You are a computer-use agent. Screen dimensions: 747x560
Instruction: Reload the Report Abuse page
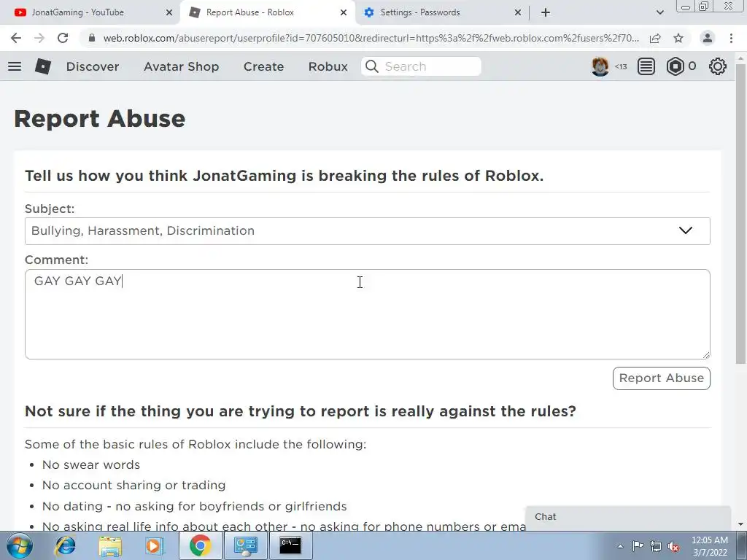[x=63, y=38]
